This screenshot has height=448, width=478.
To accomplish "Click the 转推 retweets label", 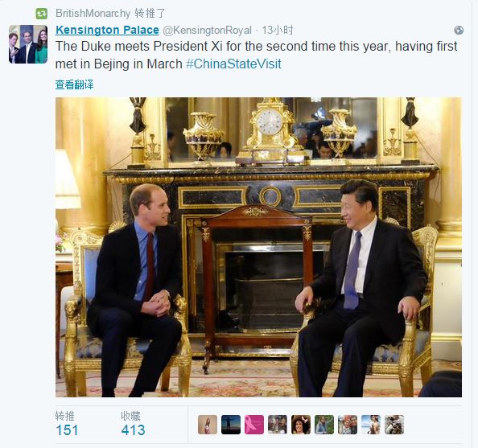I will click(x=64, y=416).
